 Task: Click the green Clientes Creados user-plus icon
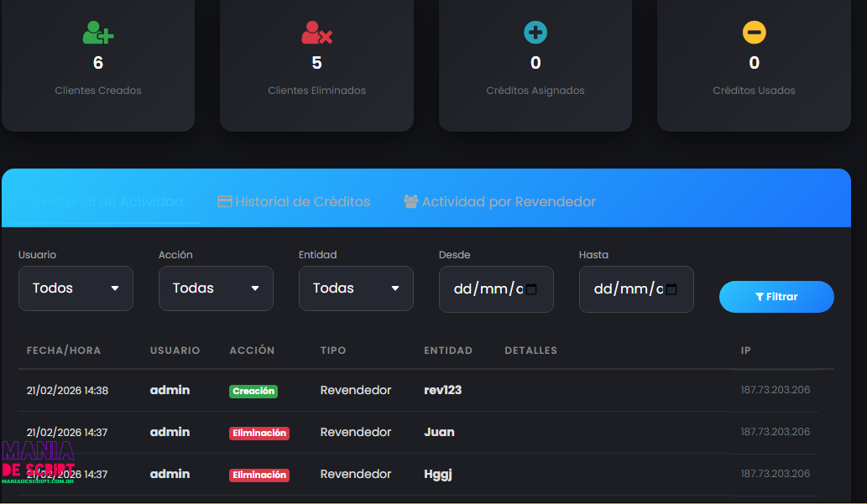(x=98, y=33)
